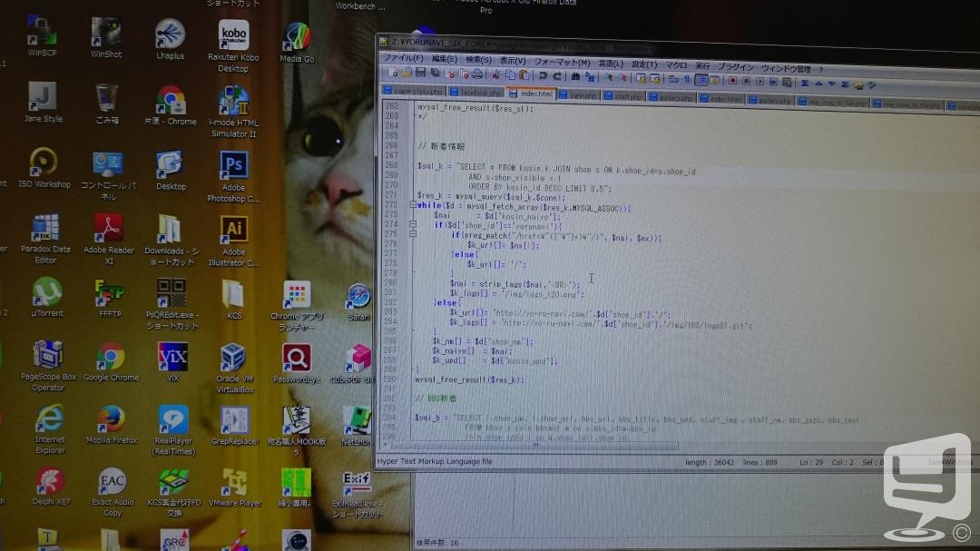
Task: Click the Open file toolbar icon
Action: pos(407,74)
